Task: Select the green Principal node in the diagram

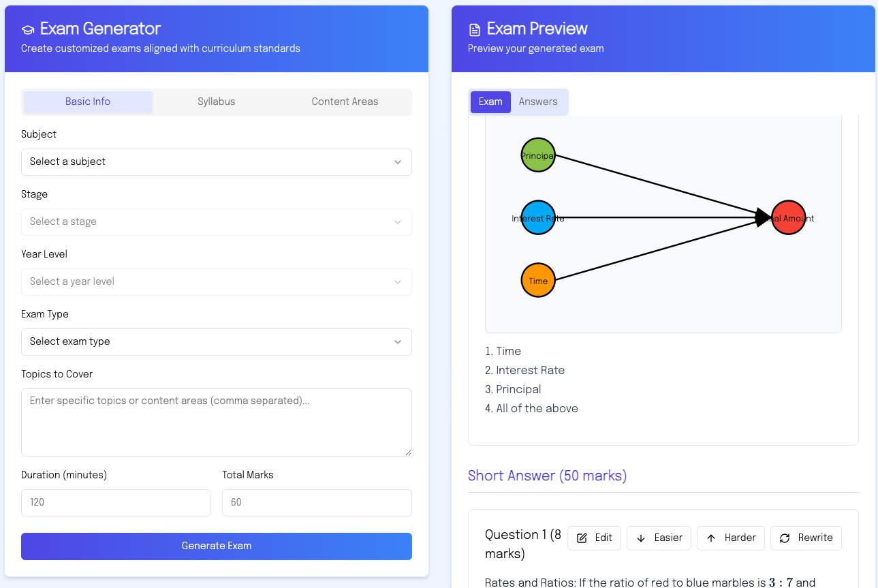Action: point(538,155)
